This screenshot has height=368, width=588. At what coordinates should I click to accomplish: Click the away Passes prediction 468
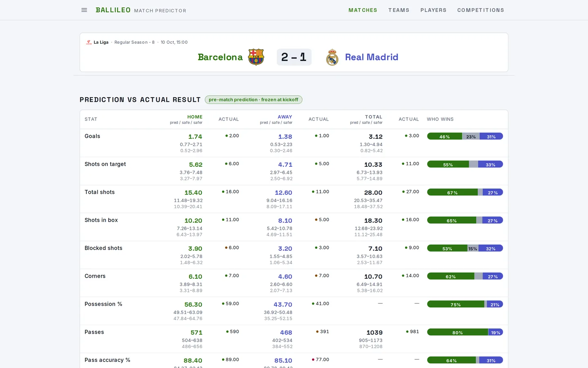tap(286, 333)
